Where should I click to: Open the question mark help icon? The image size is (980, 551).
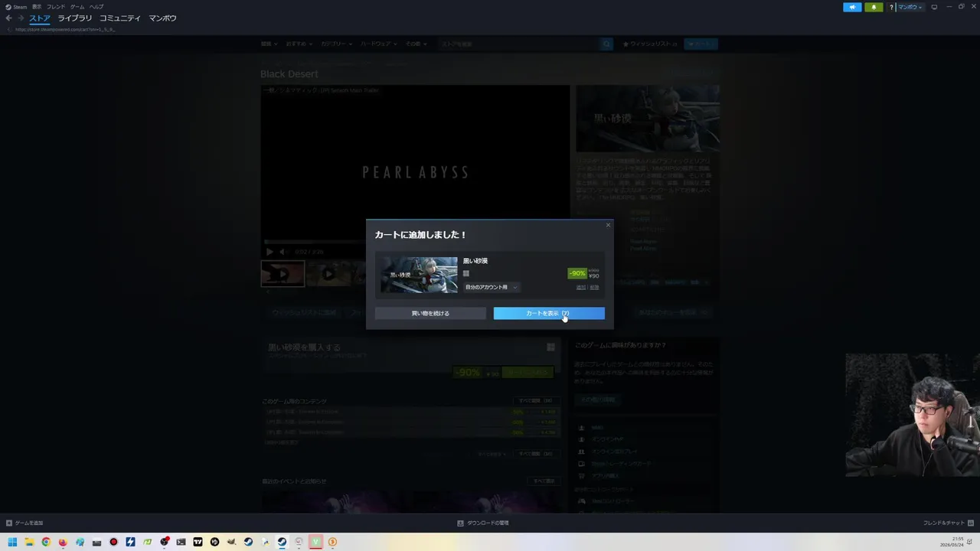click(891, 7)
